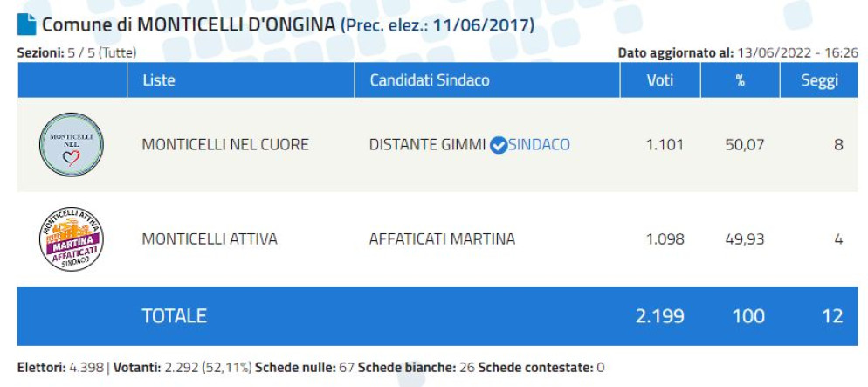The width and height of the screenshot is (868, 387).
Task: Click the % column header
Action: [741, 80]
